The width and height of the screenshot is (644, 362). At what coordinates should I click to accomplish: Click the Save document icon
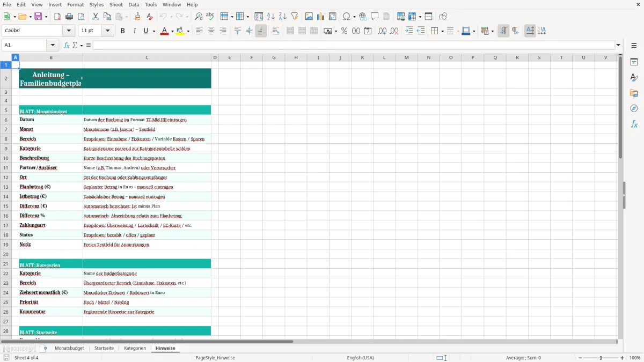38,17
